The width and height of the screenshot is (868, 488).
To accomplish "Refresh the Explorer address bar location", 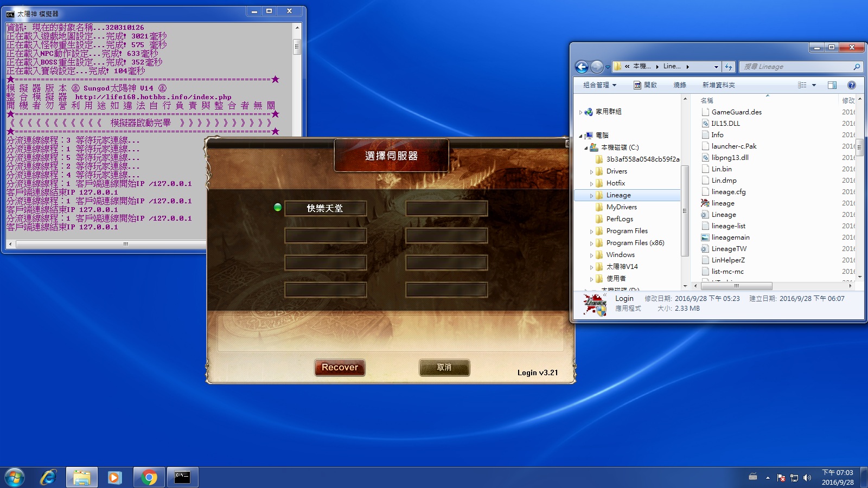I will click(x=729, y=67).
